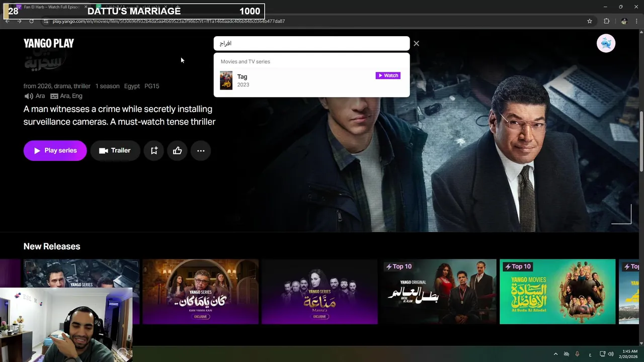Bookmark this page with star icon
The image size is (644, 362).
(590, 21)
